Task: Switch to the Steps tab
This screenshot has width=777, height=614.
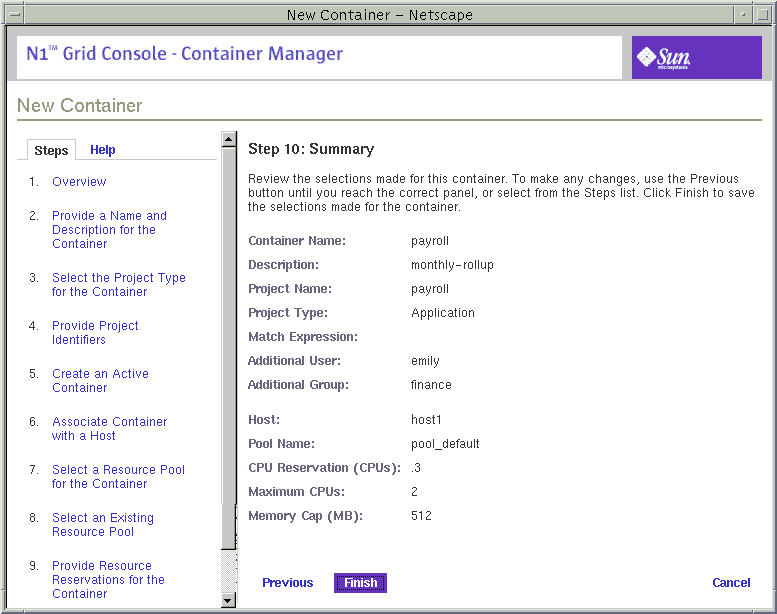Action: [x=51, y=150]
